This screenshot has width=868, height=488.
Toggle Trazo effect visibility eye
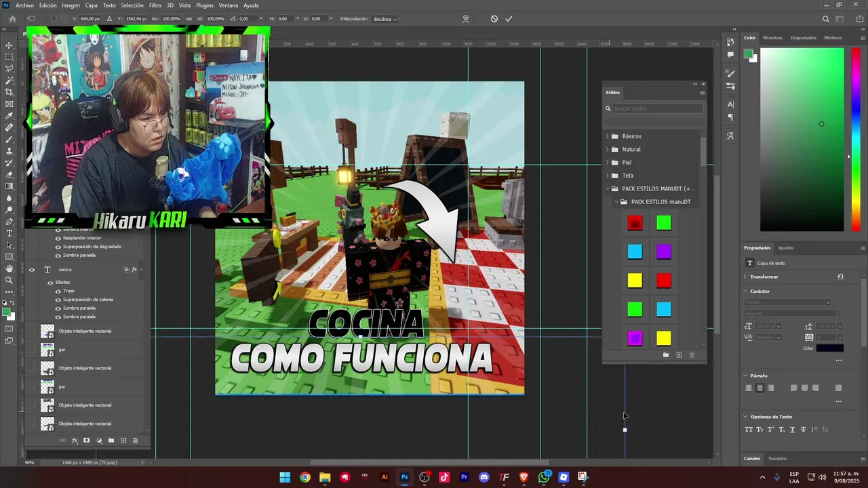[x=58, y=291]
